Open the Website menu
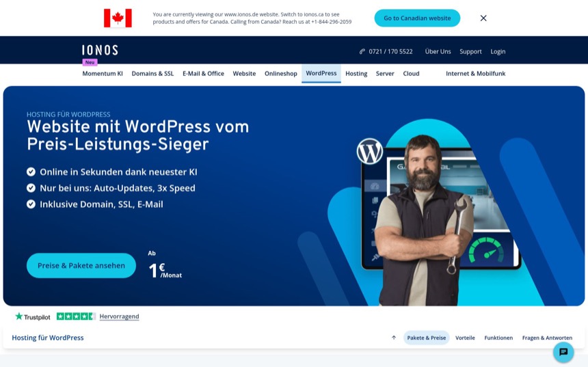The width and height of the screenshot is (588, 367). click(x=244, y=74)
